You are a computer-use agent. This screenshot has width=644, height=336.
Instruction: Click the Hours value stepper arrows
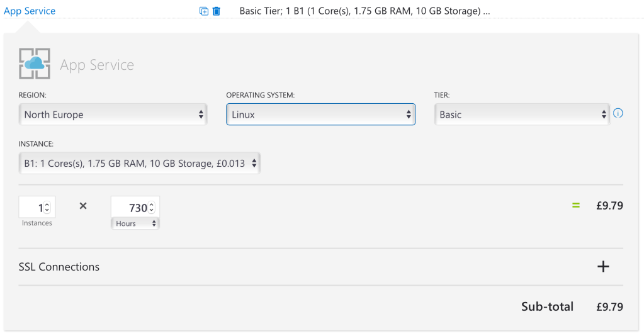tap(152, 207)
